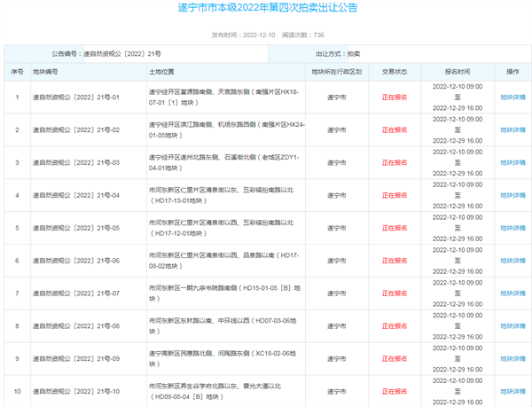
Task: Click 公告编号 value 遂自然资规公〔2022〕21号
Action: click(122, 53)
